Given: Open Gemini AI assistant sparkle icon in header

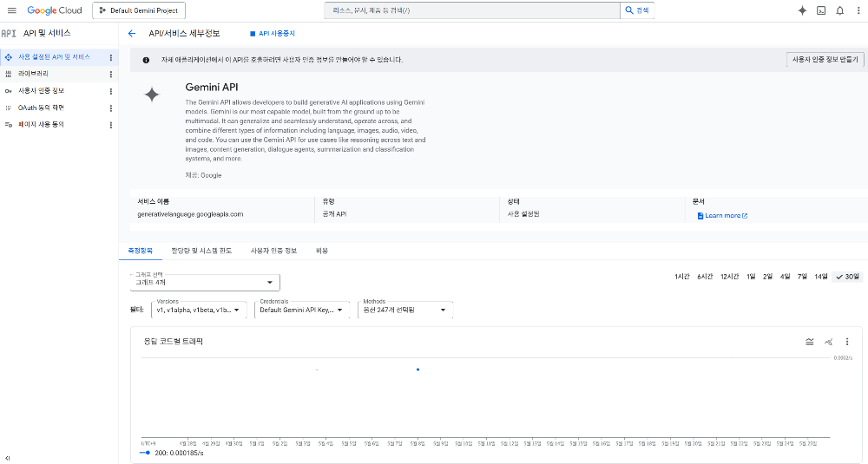Looking at the screenshot, I should (802, 10).
